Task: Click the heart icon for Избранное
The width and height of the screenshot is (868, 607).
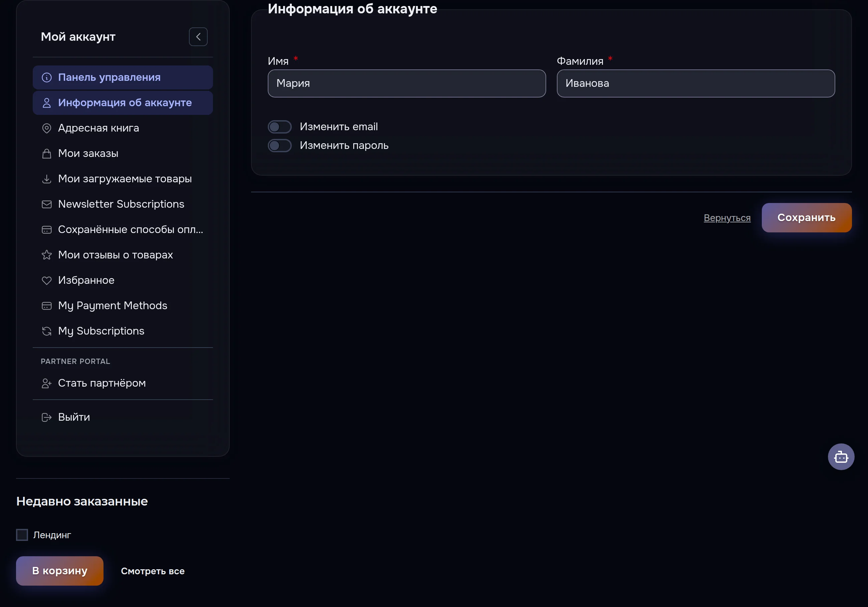Action: click(46, 280)
